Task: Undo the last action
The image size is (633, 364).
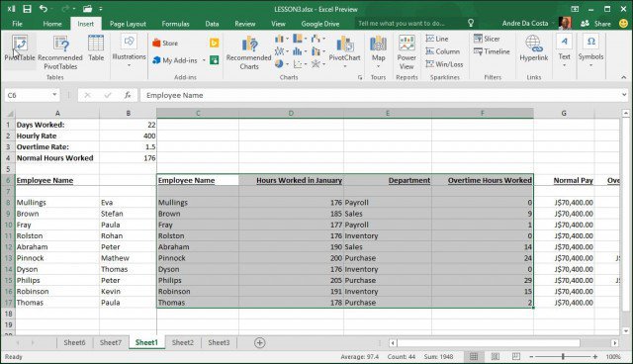Action: tap(44, 9)
